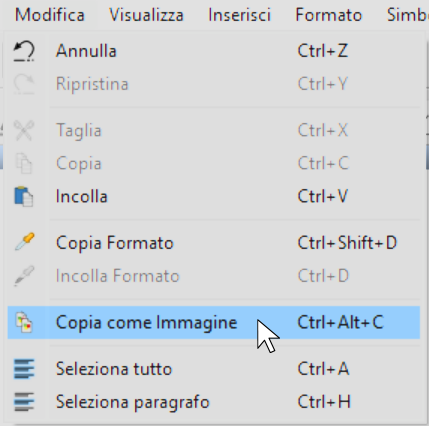Open the Modifica menu

pyautogui.click(x=50, y=15)
